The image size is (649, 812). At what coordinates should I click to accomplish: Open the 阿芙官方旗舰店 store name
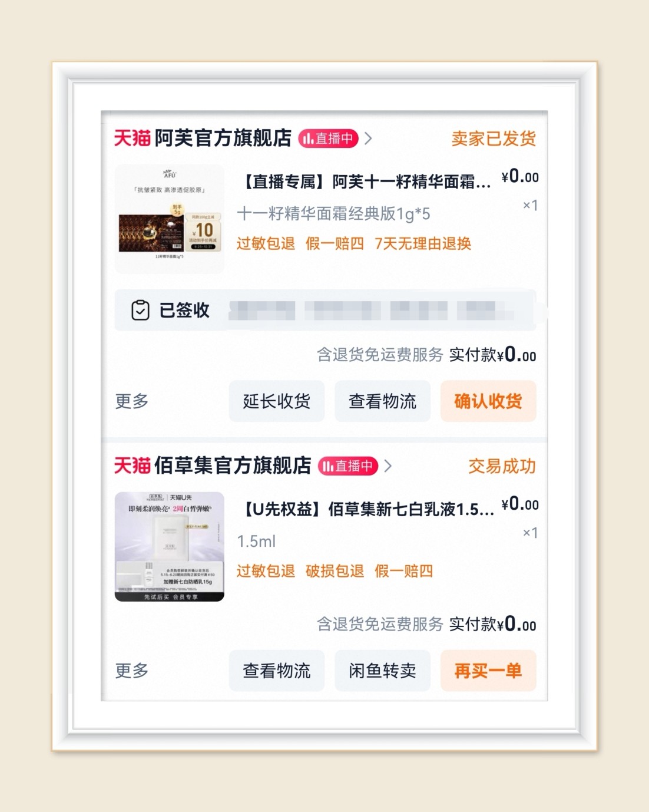click(223, 138)
